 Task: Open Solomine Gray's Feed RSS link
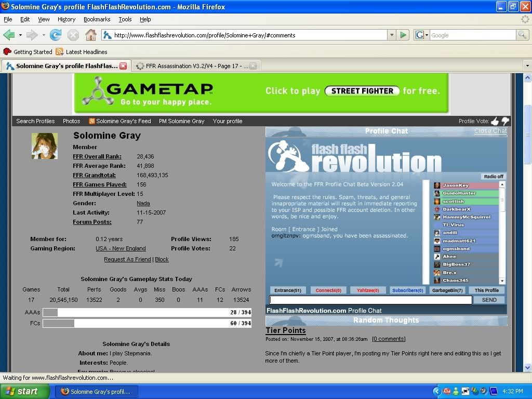pos(123,121)
